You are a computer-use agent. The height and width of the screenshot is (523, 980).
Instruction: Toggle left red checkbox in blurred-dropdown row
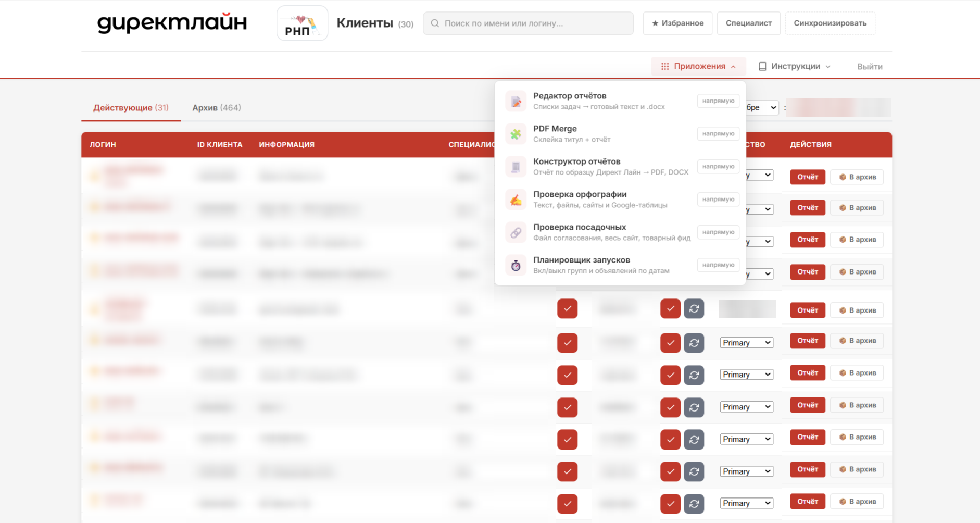tap(567, 309)
